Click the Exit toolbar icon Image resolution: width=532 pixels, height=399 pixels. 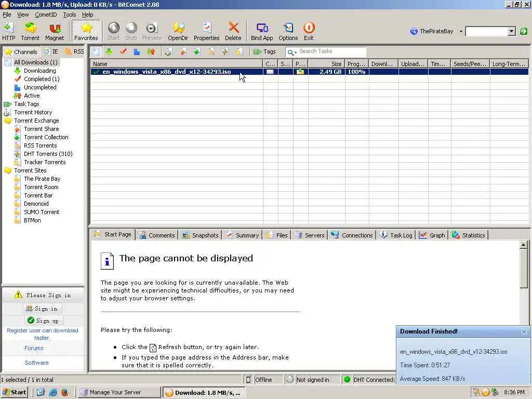309,31
